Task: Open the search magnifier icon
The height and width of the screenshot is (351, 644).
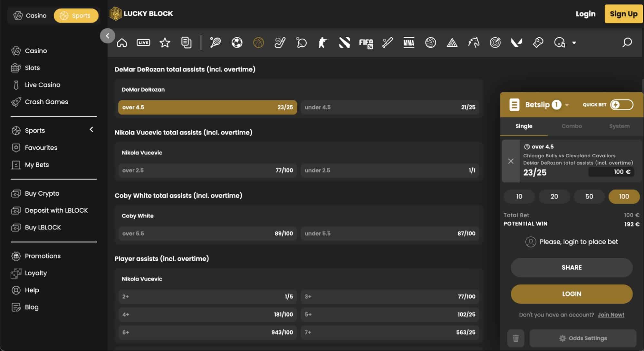Action: click(x=627, y=42)
